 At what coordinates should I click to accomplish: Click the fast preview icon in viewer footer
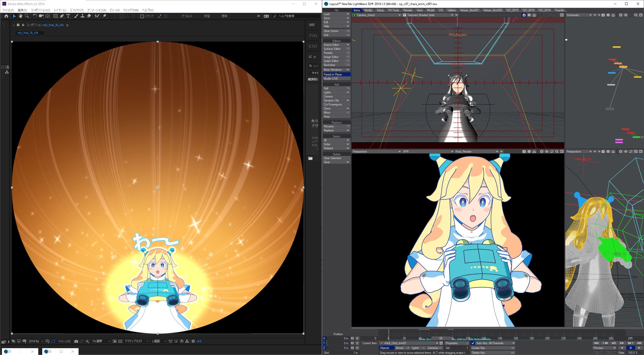[176, 341]
